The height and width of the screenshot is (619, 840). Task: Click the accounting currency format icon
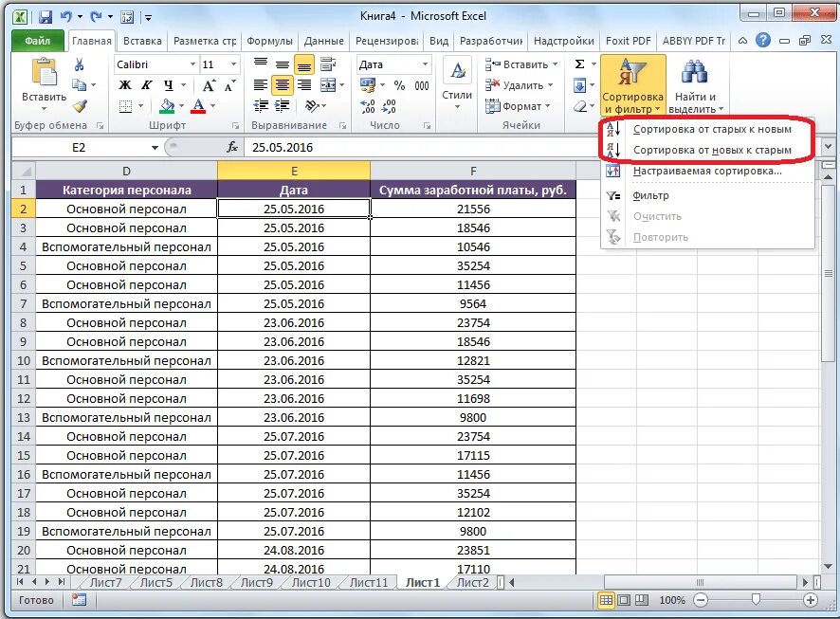pyautogui.click(x=368, y=85)
